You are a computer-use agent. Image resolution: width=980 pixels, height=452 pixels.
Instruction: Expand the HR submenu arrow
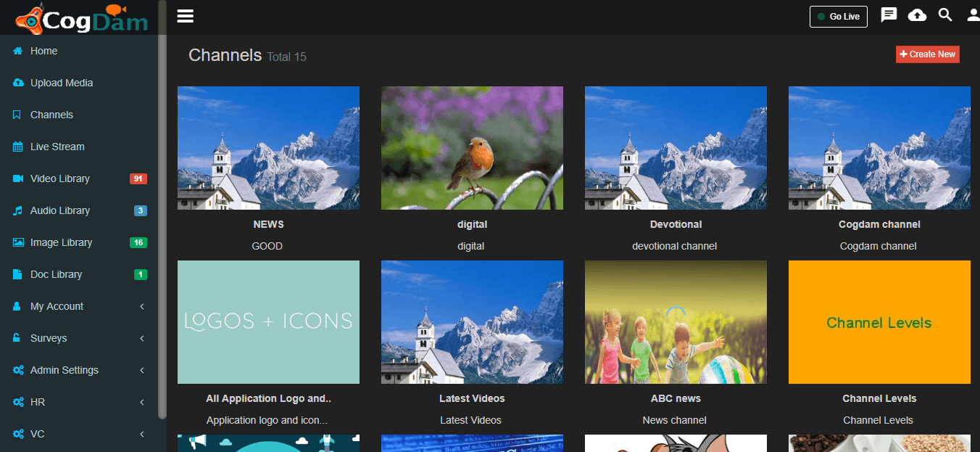coord(142,402)
